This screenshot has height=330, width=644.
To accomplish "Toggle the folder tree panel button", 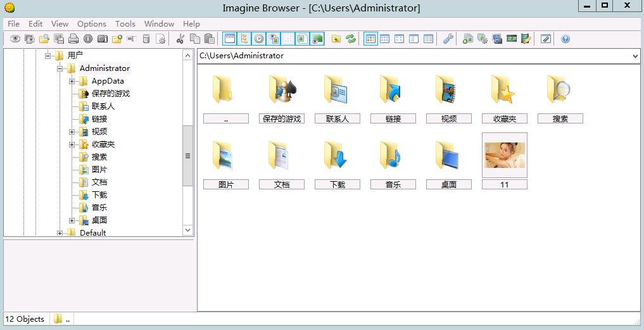I will [x=244, y=39].
